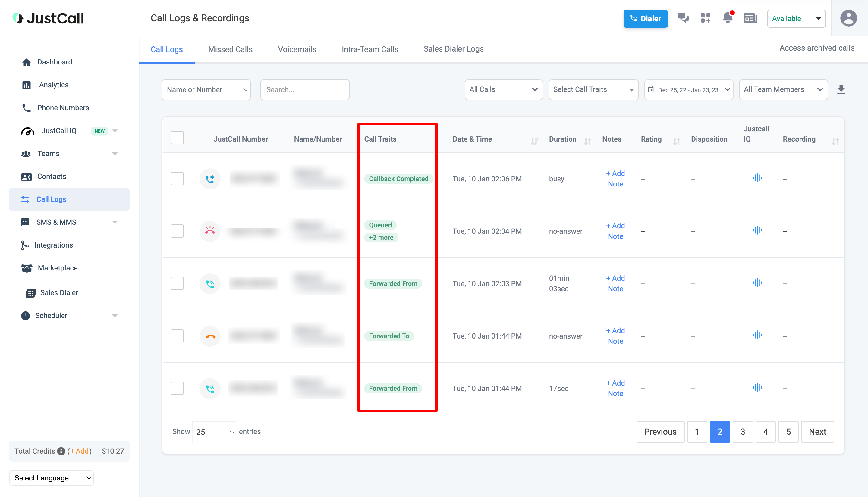Change the Available status dropdown
The width and height of the screenshot is (868, 497).
click(796, 18)
